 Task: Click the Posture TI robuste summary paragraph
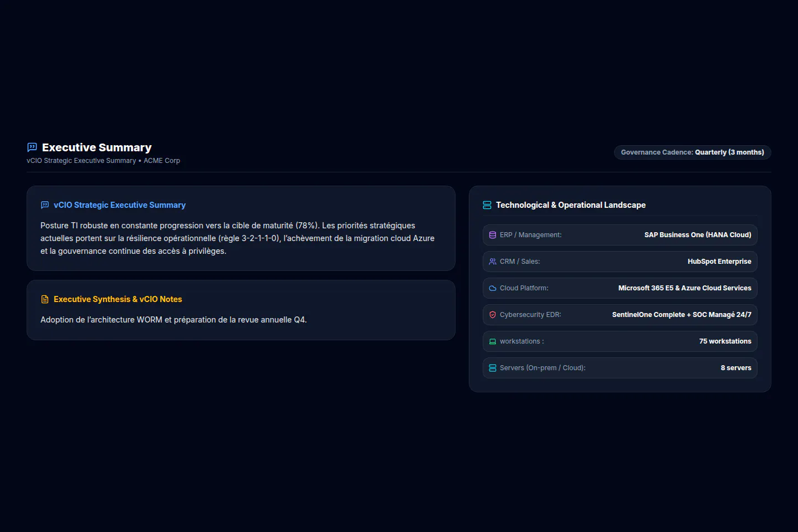[238, 238]
